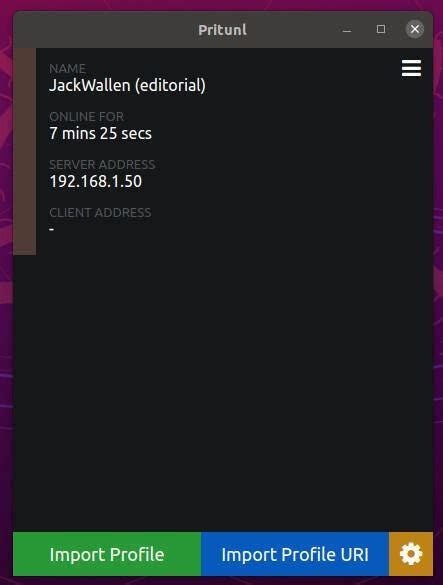Click the profile's colored status bar
The image size is (443, 585).
tap(25, 151)
